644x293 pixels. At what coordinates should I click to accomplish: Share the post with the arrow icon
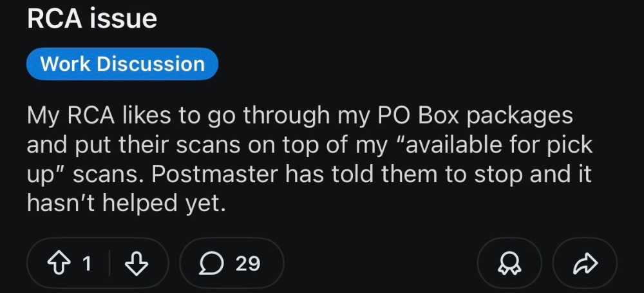[584, 263]
